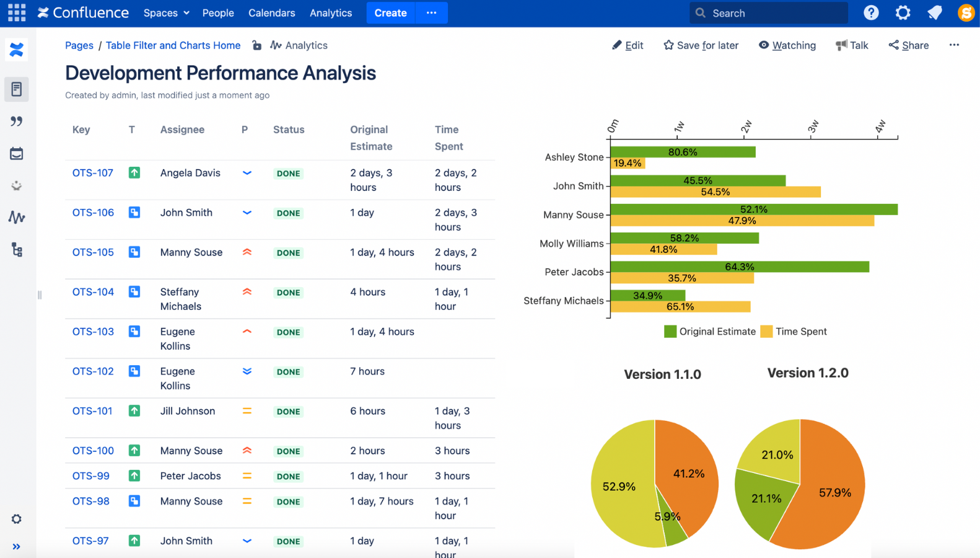Image resolution: width=980 pixels, height=558 pixels.
Task: Click the Original Estimate green legend swatch
Action: (x=670, y=332)
